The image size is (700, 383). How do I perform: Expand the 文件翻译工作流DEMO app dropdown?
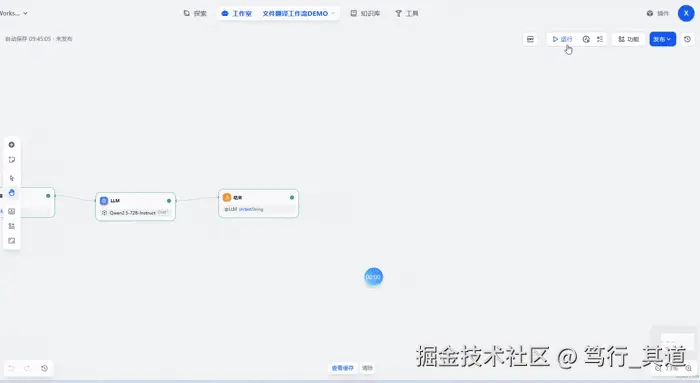(298, 13)
